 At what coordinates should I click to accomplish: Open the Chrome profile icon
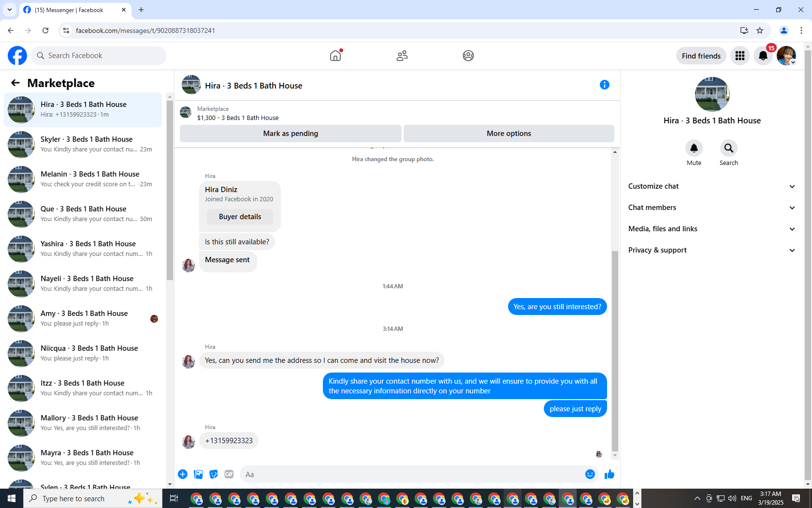[x=784, y=30]
